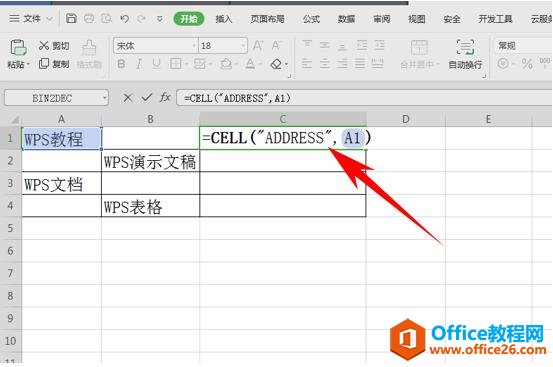Image resolution: width=553 pixels, height=367 pixels.
Task: Expand the eraser clear options arrow
Action: (286, 65)
